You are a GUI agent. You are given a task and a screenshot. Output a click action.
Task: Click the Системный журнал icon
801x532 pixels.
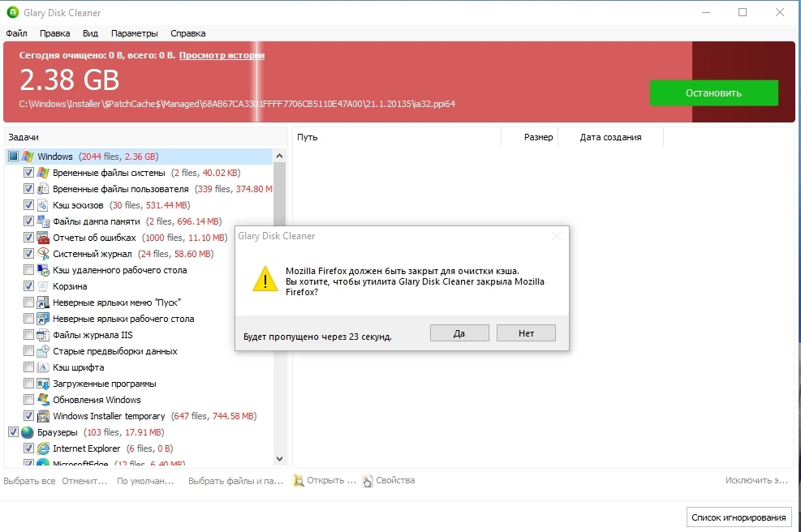tap(44, 254)
